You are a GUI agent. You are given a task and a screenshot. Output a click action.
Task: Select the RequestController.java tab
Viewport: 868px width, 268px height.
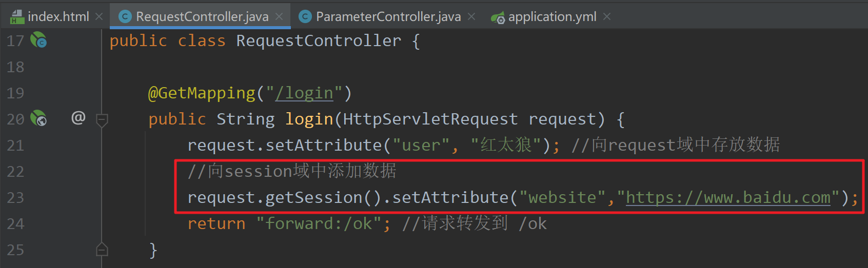tap(202, 17)
